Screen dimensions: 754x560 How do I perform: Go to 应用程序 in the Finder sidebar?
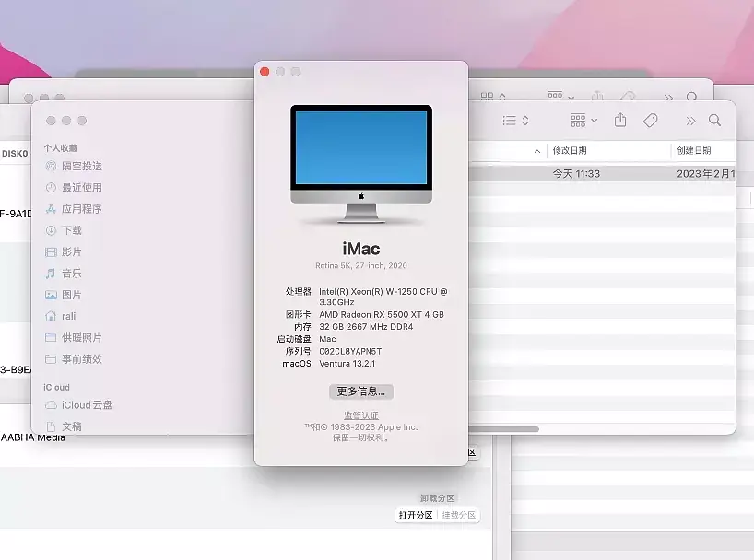tap(74, 209)
